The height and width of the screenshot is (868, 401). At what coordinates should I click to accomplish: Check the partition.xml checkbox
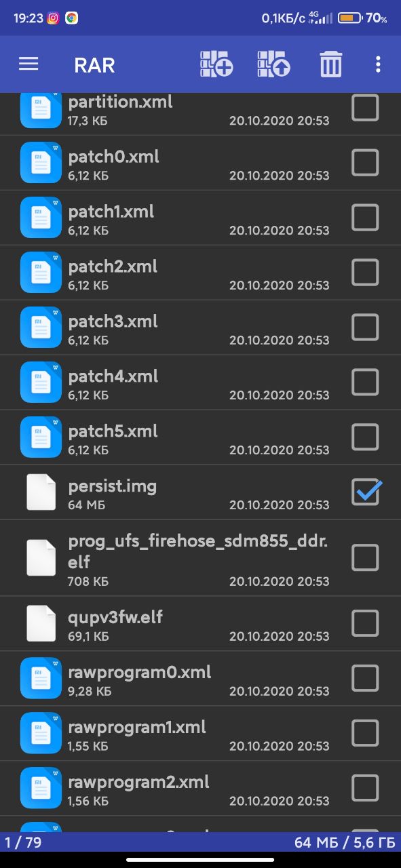click(365, 108)
